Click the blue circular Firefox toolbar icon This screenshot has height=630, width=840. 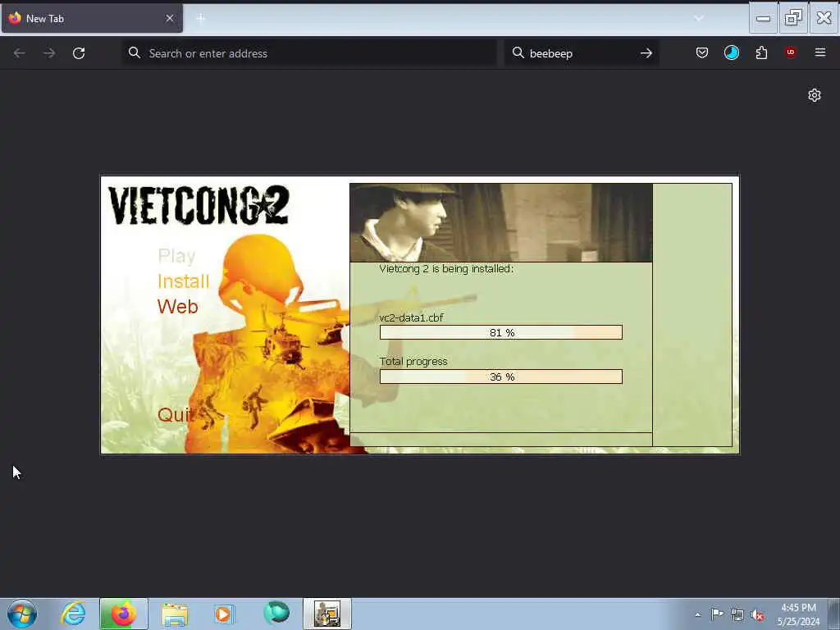(x=731, y=52)
